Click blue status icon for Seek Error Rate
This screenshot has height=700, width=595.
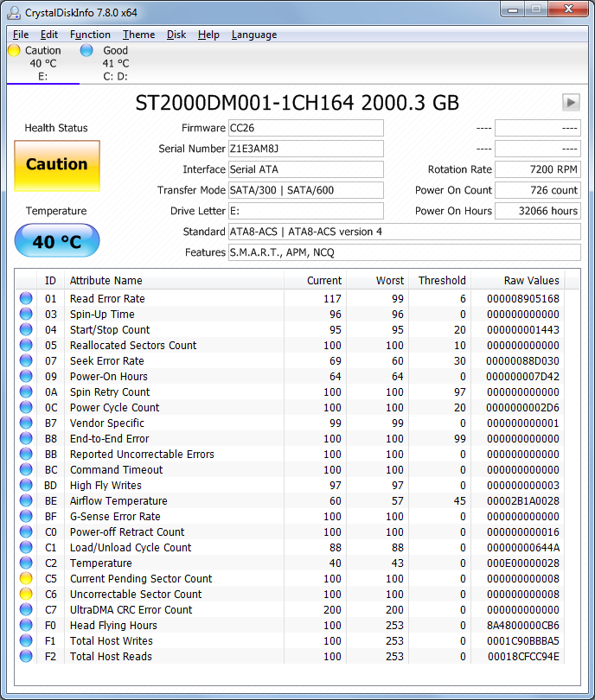(26, 360)
